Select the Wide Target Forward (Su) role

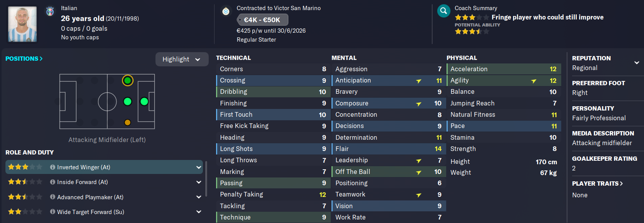click(x=91, y=212)
